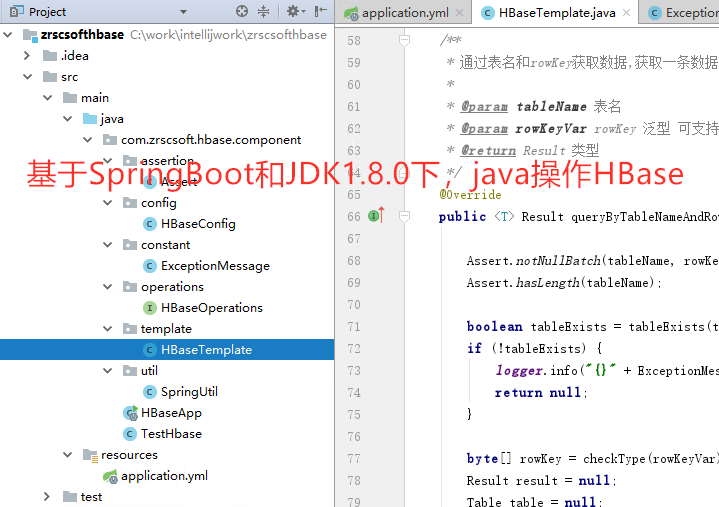Click line number 77 in gutter
719x507 pixels.
click(x=354, y=459)
